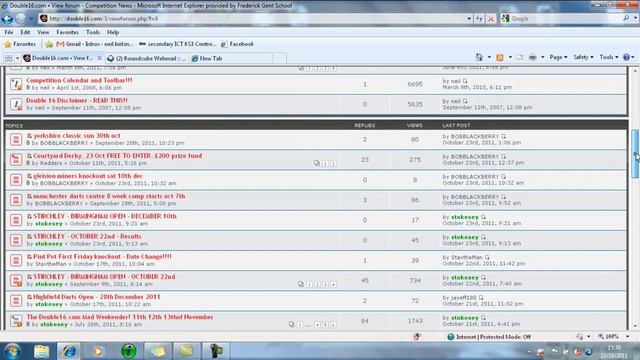Click the zoom magnifier icon in the status bar
This screenshot has width=640, height=360.
coord(601,337)
